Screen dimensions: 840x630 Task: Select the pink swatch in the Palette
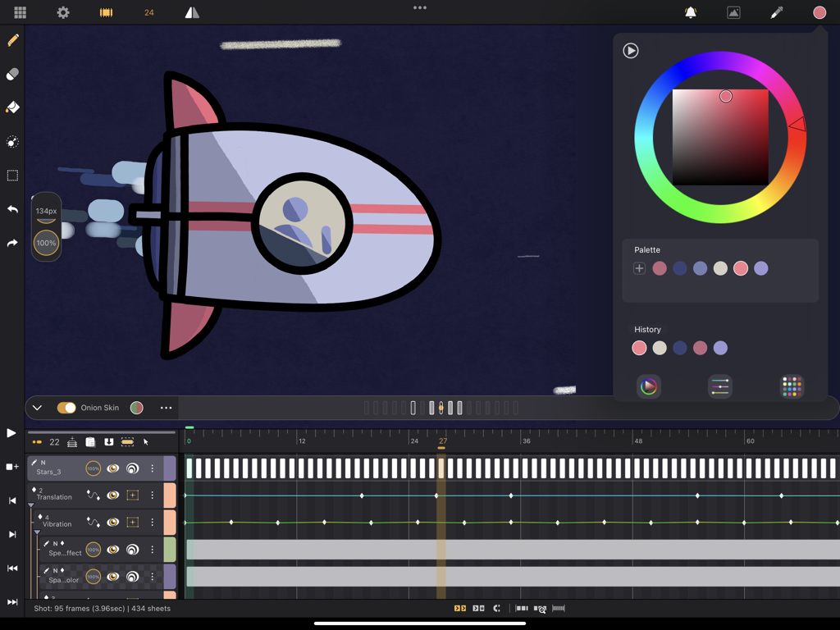pos(741,268)
